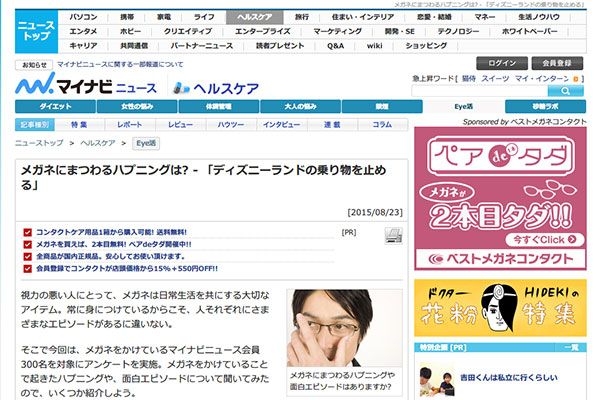The height and width of the screenshot is (400, 600).
Task: Filter articles by レポート
Action: click(x=129, y=124)
